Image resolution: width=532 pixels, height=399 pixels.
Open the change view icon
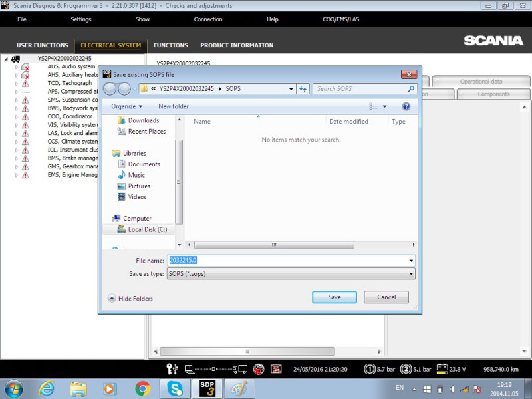coord(373,106)
